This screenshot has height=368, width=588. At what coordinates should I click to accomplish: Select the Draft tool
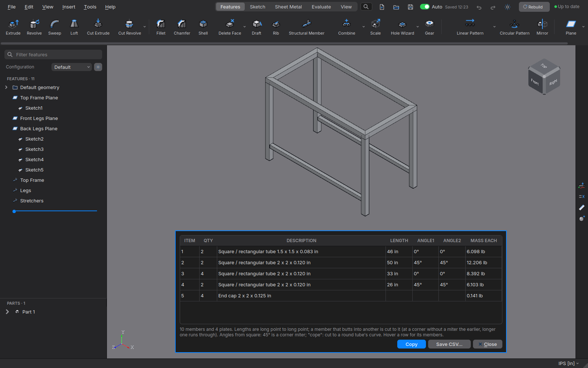point(257,28)
